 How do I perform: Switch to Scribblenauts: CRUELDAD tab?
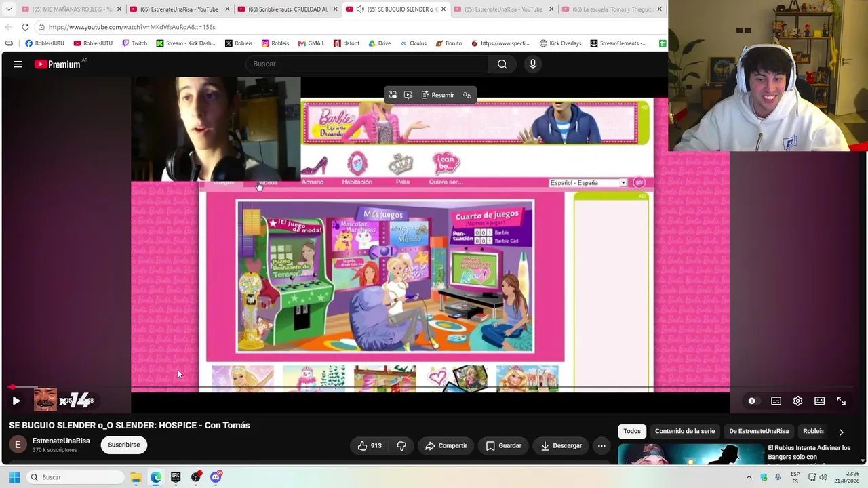pos(288,9)
